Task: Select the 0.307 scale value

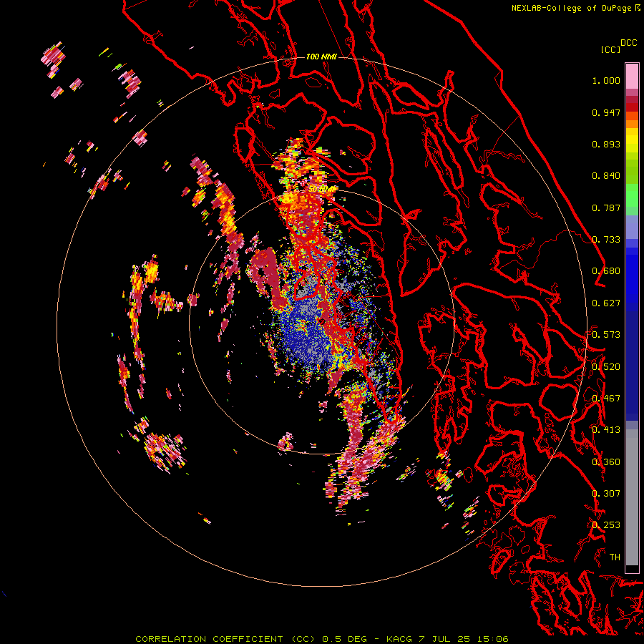Action: click(x=606, y=493)
